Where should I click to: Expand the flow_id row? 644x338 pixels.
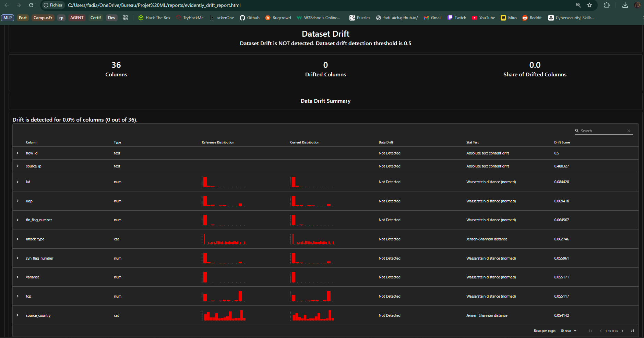tap(17, 153)
